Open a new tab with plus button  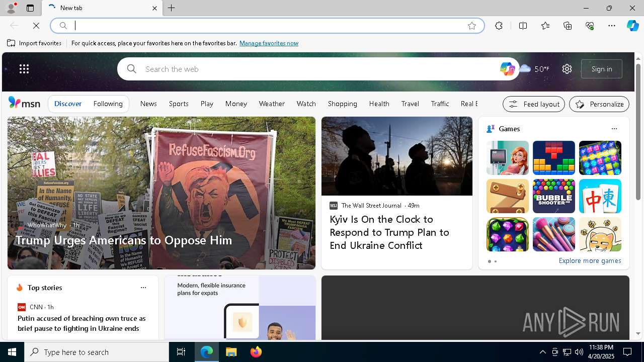click(172, 8)
